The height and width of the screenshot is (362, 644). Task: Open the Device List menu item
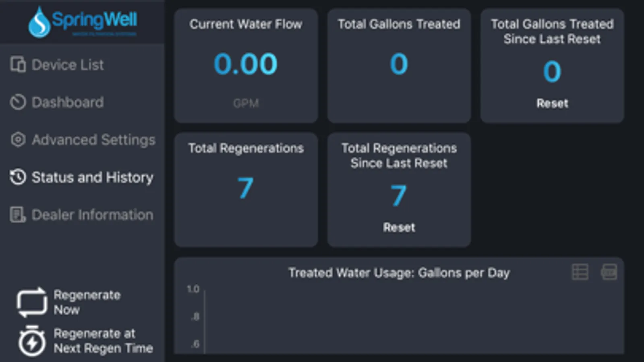coord(68,65)
